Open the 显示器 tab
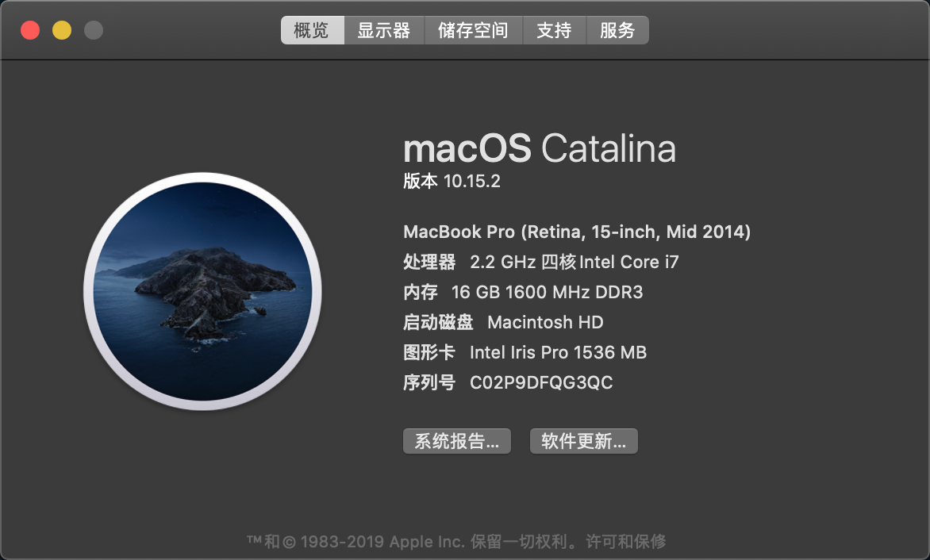The height and width of the screenshot is (560, 930). point(383,30)
